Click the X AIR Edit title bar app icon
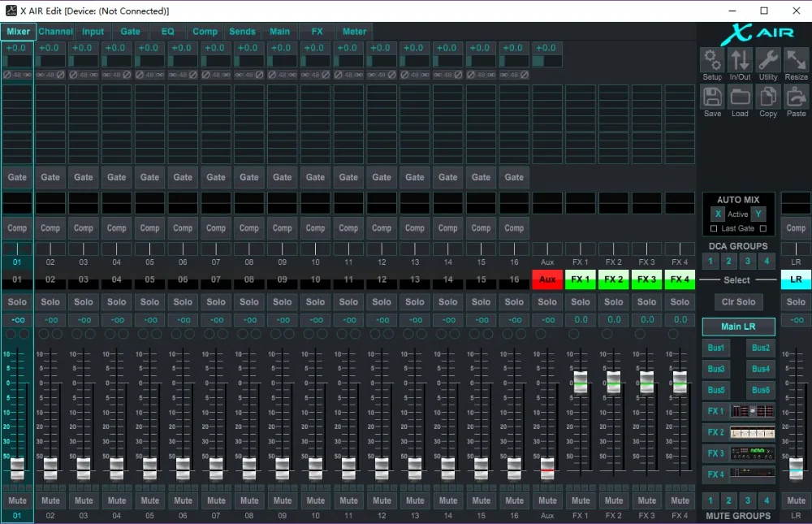Image resolution: width=812 pixels, height=524 pixels. [11, 11]
